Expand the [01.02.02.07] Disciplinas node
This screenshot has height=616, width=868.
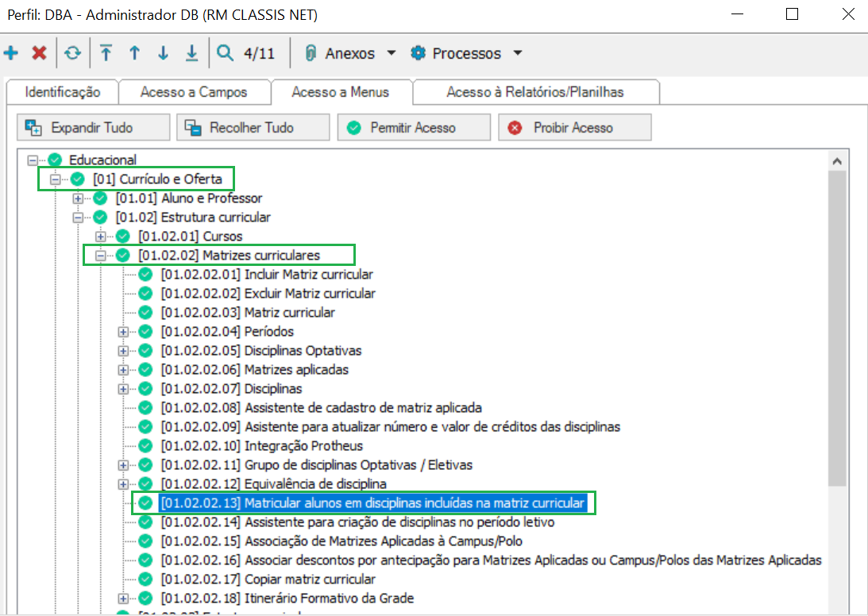click(123, 389)
